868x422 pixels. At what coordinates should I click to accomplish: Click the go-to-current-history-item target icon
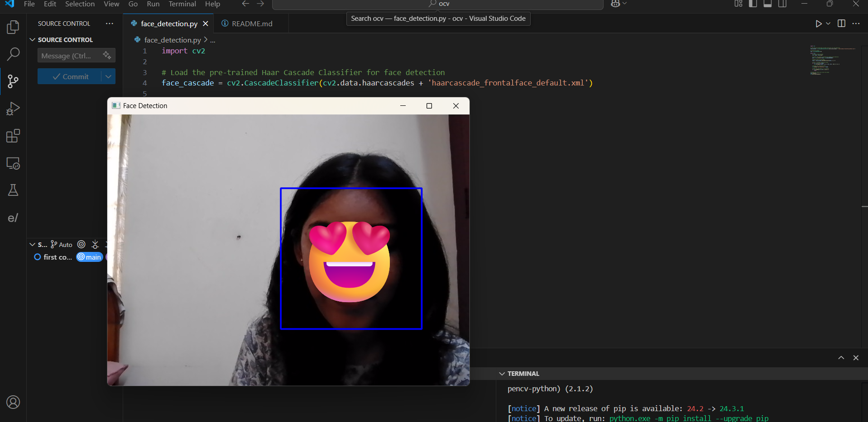click(82, 244)
